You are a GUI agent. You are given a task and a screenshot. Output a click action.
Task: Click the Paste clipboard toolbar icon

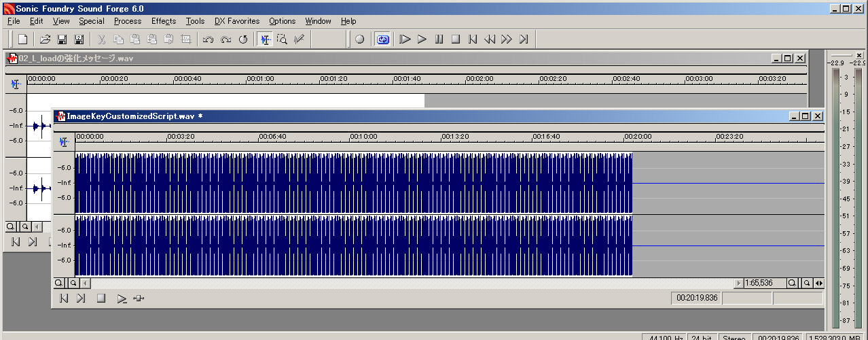pos(135,39)
